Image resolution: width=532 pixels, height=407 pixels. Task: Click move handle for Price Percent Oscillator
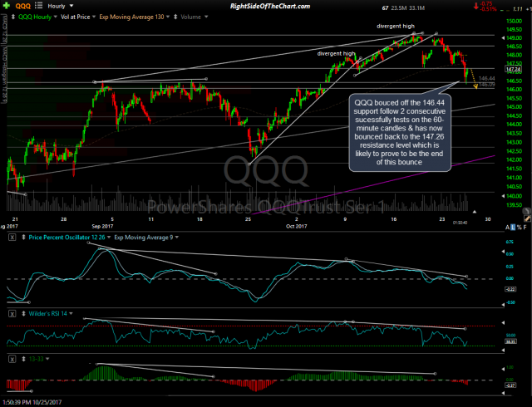tap(24, 238)
